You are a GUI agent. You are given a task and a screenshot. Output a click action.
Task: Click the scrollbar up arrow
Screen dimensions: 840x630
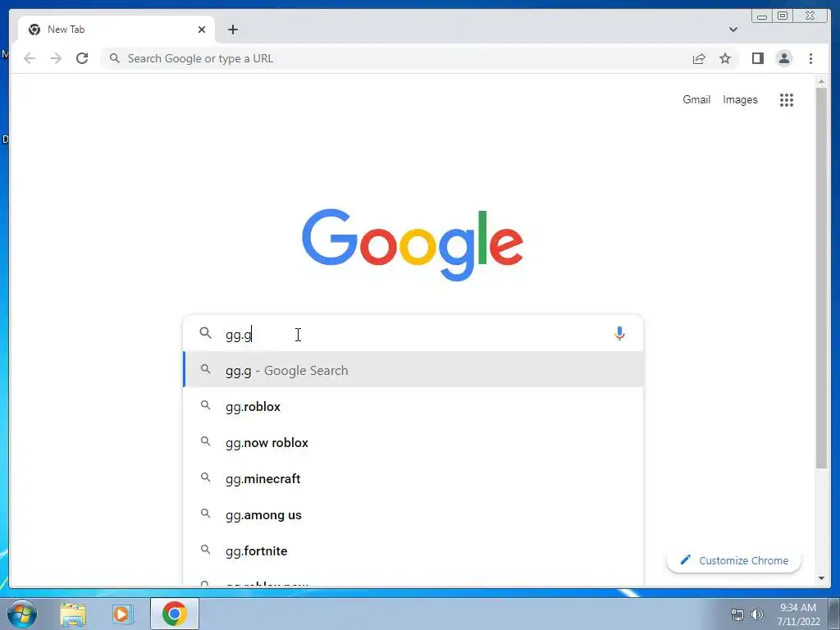(x=821, y=81)
